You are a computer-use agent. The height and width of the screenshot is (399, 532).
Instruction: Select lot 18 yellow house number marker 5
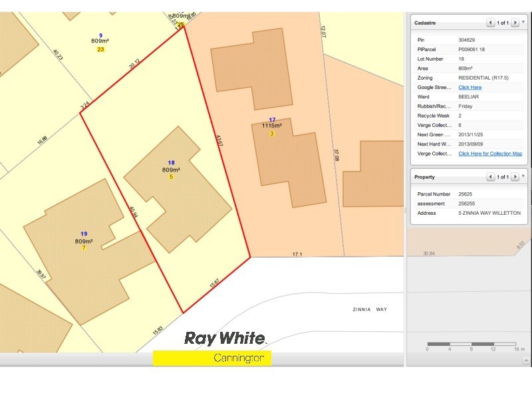pos(171,177)
